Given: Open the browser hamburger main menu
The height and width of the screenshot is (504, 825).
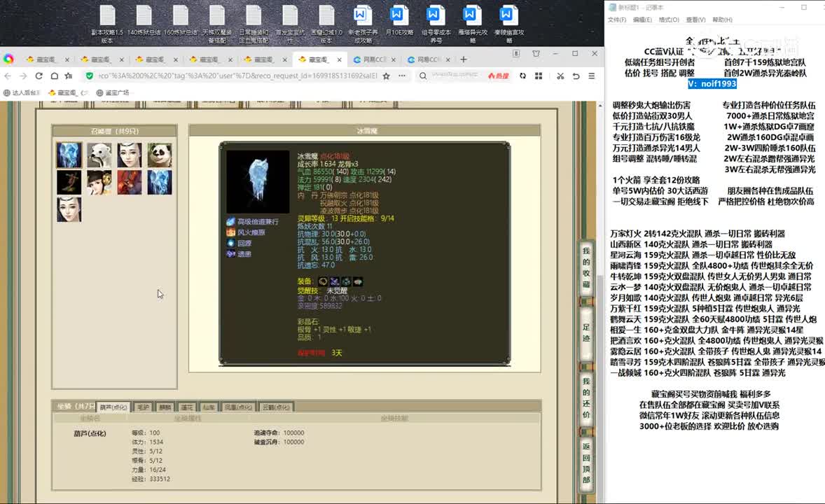Looking at the screenshot, I should [592, 76].
